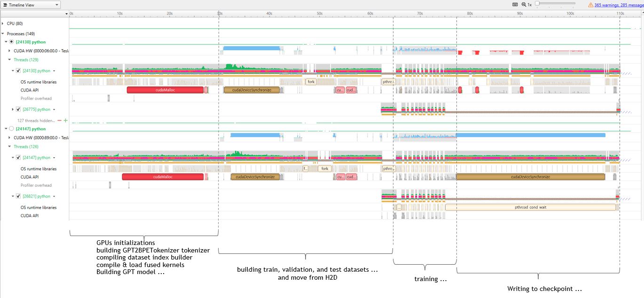This screenshot has width=644, height=298.
Task: Click the Timeline View hamburger icon
Action: click(5, 5)
